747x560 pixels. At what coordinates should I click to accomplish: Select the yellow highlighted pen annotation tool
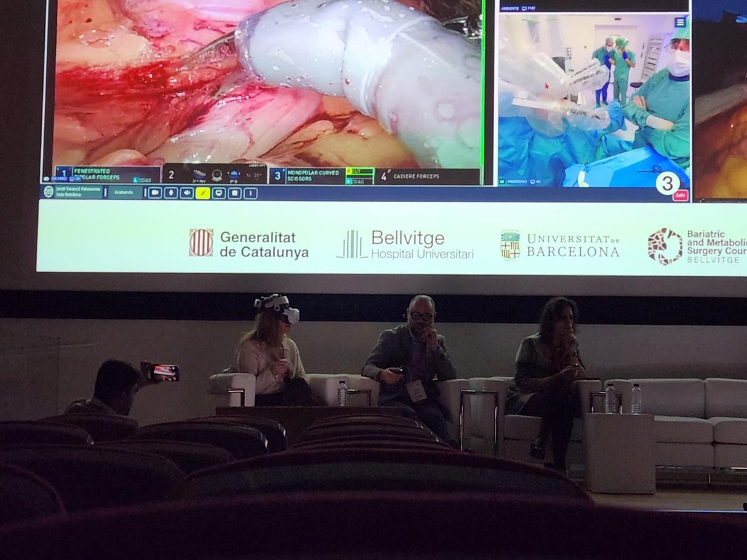(203, 193)
